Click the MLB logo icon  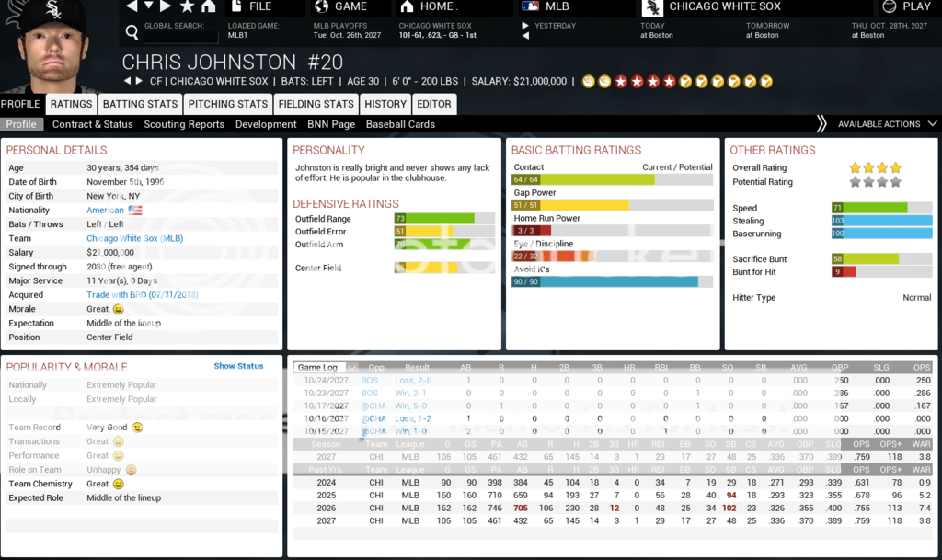[531, 6]
